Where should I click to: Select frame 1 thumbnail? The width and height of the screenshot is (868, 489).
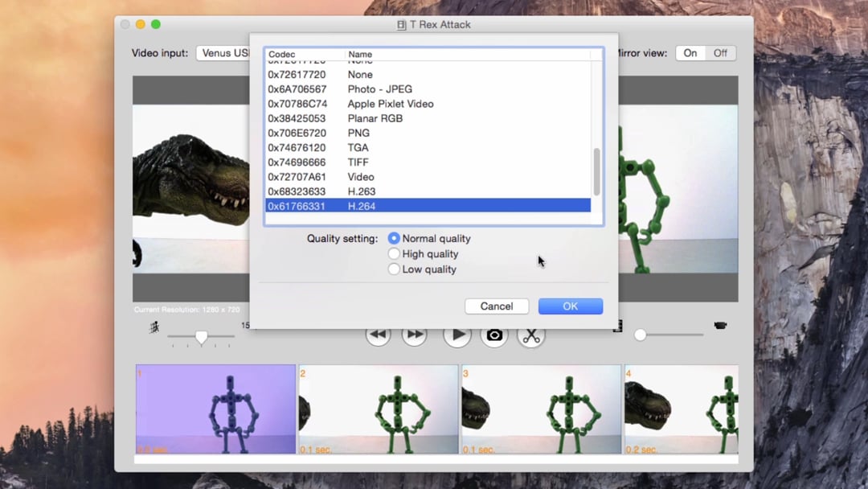[x=216, y=409]
